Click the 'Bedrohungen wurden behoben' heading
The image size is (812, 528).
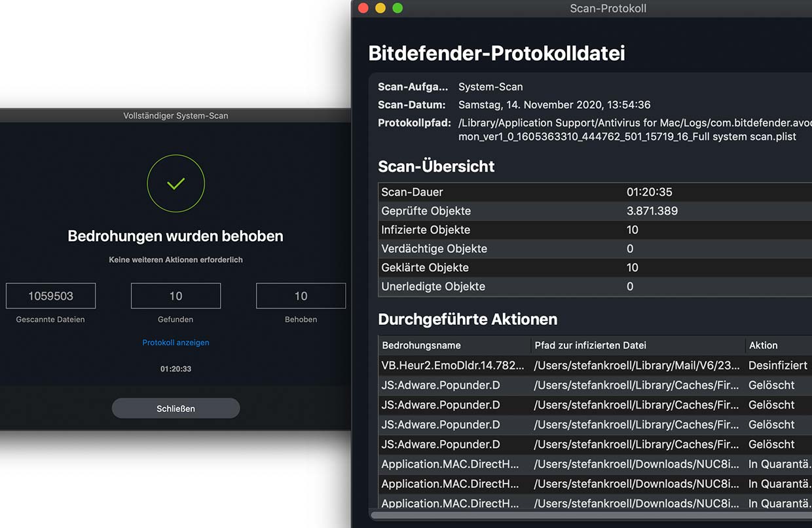pyautogui.click(x=175, y=236)
